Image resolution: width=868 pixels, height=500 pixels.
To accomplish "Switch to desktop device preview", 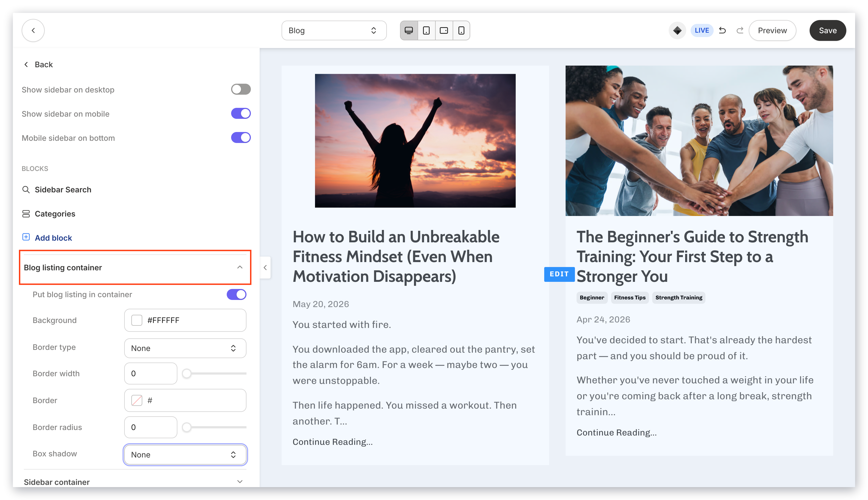I will (409, 30).
